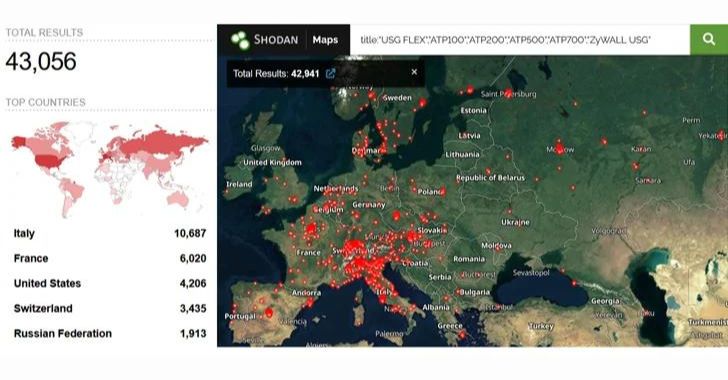Focus the Shodan search query field
Image resolution: width=728 pixels, height=380 pixels.
pos(520,40)
